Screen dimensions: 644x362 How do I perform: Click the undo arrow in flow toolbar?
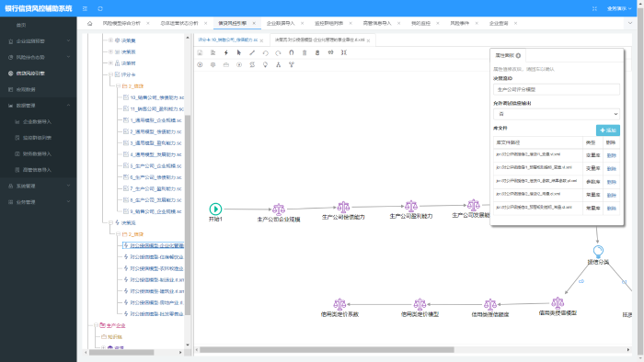265,52
